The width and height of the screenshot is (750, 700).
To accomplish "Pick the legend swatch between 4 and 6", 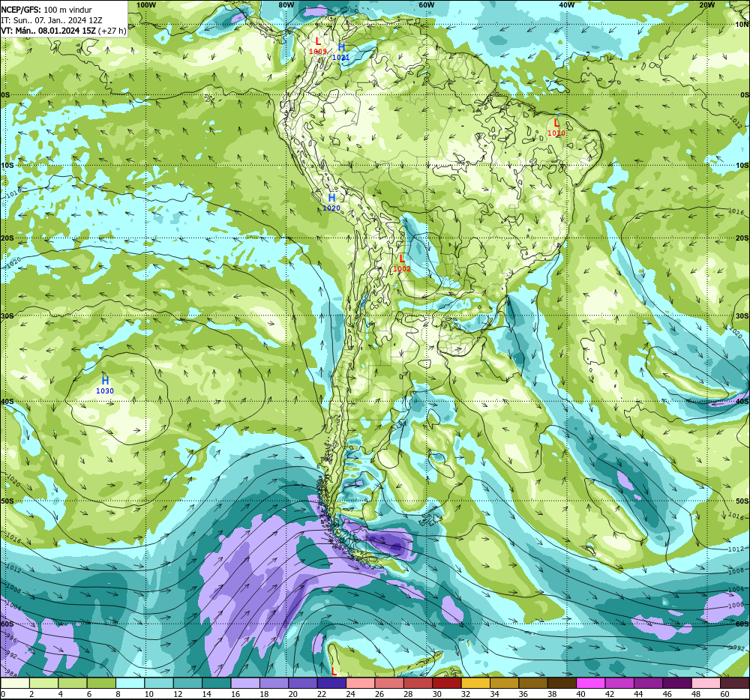I will [73, 683].
